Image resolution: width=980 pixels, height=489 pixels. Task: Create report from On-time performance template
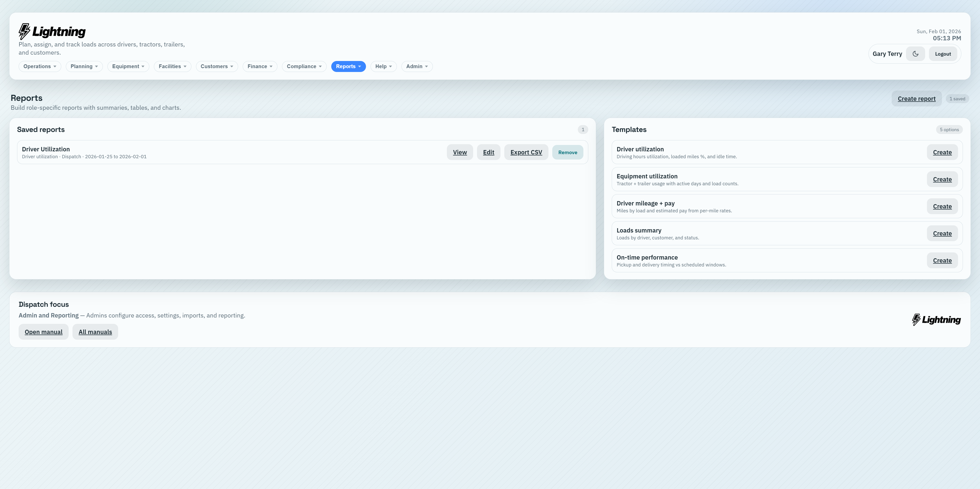click(x=942, y=260)
